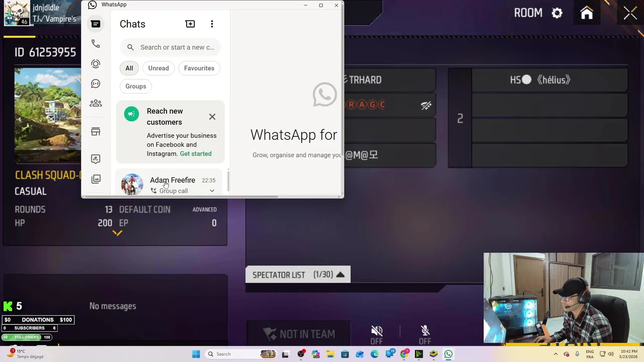Screen dimensions: 644x362
Task: Open the three-dot menu beside Chats
Action: click(212, 24)
